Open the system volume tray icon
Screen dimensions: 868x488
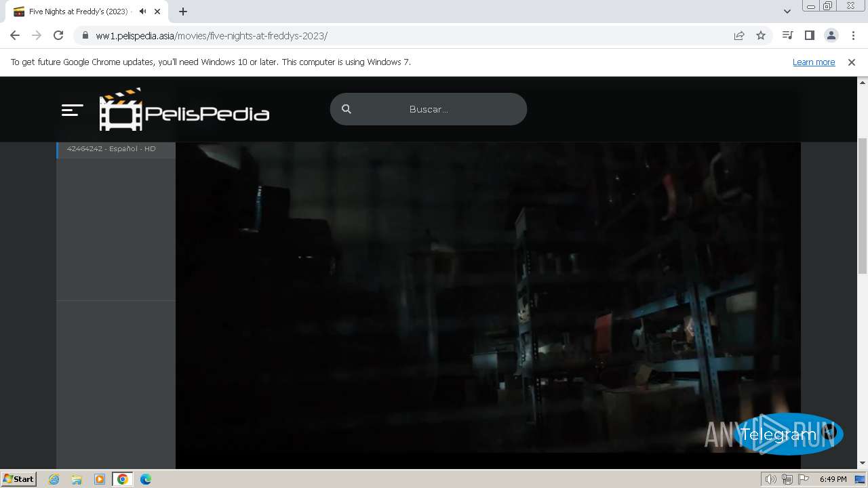771,479
